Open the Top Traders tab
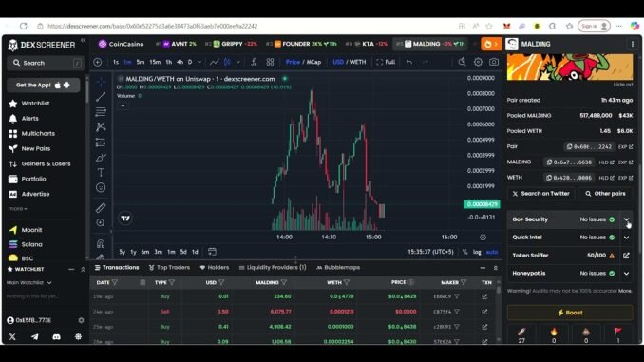The image size is (644, 362). coord(169,268)
